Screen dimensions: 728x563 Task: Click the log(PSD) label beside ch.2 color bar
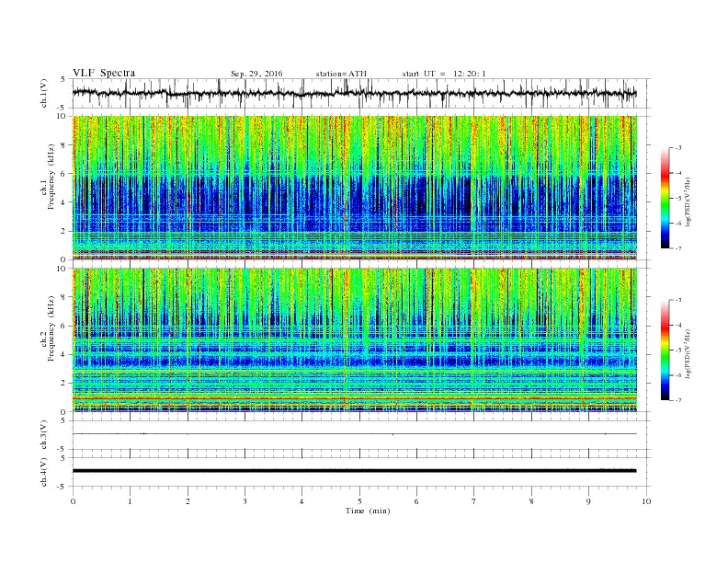688,354
